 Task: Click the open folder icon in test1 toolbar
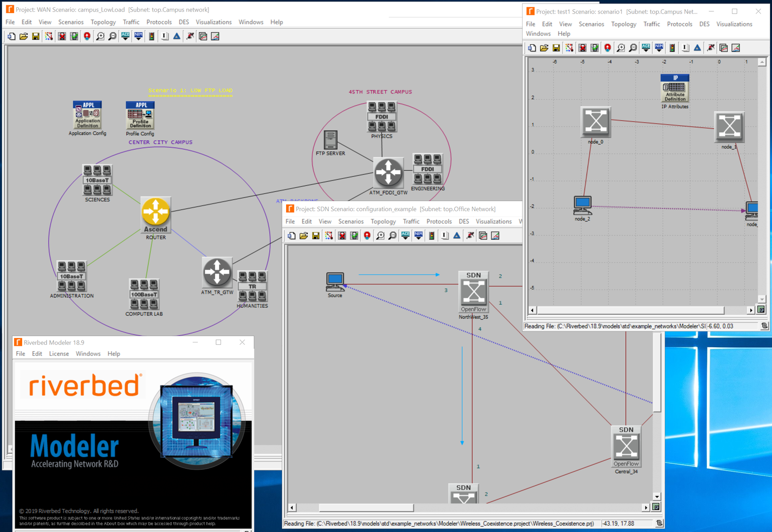(x=544, y=48)
